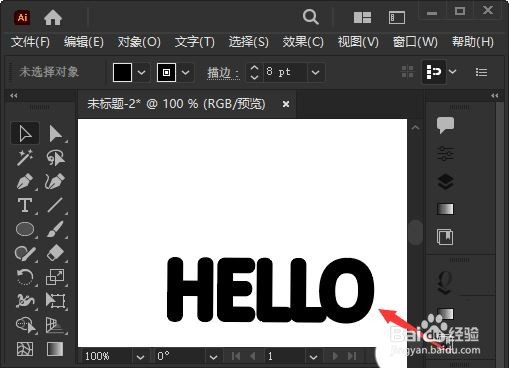Open the Comments panel icon

445,125
